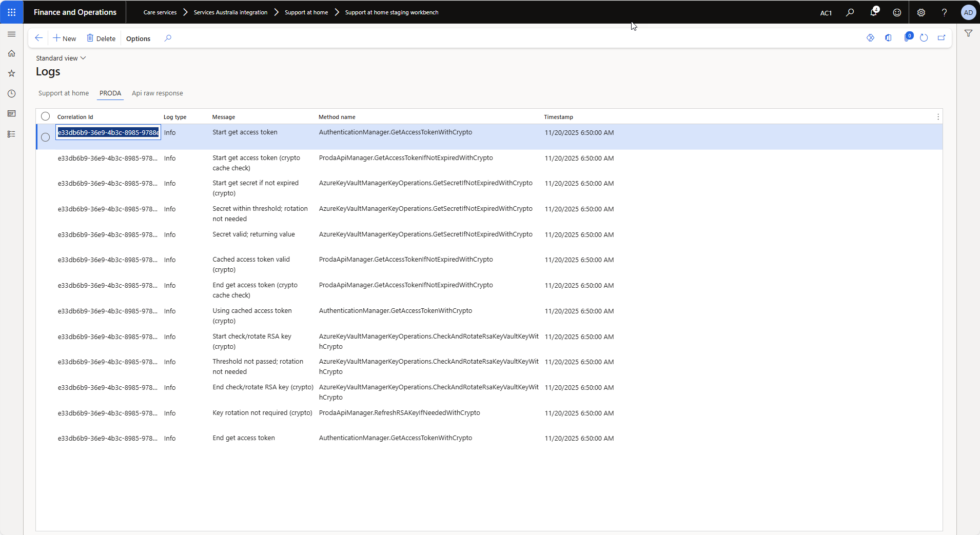The height and width of the screenshot is (535, 980).
Task: Open Recent items clock icon
Action: (x=11, y=93)
